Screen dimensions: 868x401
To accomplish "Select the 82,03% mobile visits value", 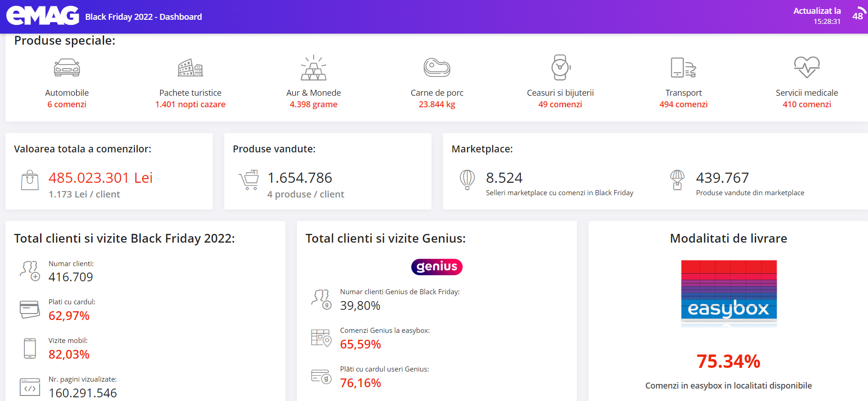I will pos(69,355).
